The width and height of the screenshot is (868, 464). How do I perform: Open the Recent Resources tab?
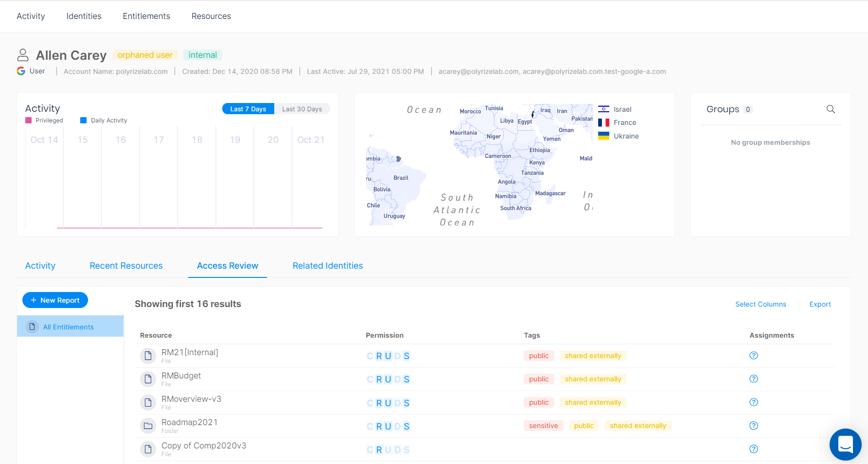click(126, 266)
